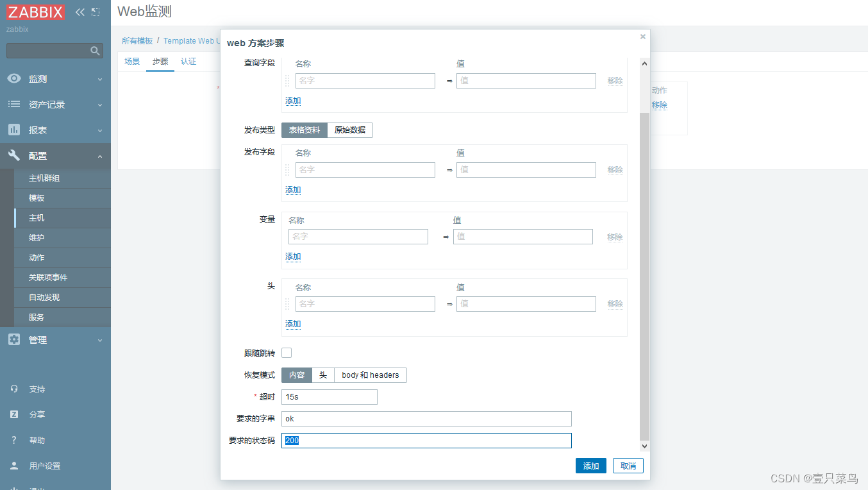Click the 要求的字串 field containing ok
Viewport: 868px width, 490px height.
(426, 419)
